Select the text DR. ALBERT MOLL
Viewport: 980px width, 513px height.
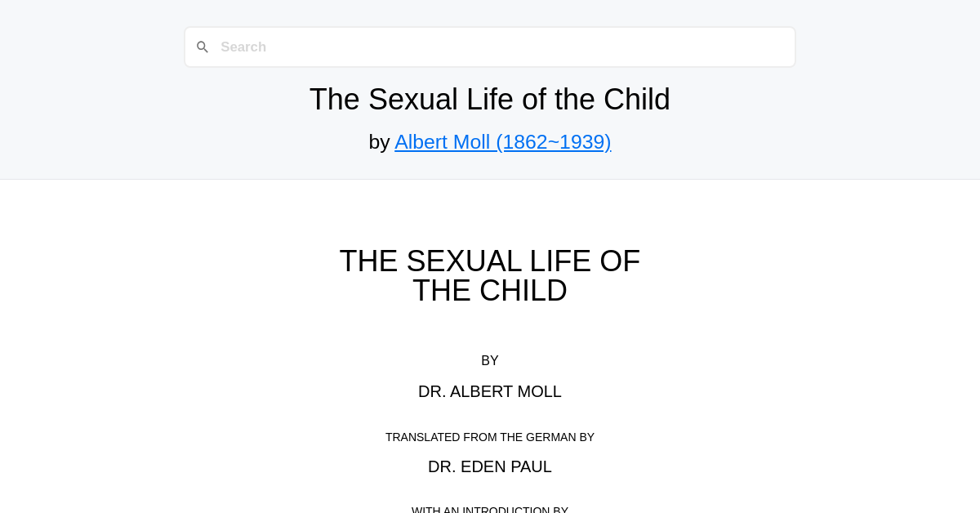[x=490, y=391]
